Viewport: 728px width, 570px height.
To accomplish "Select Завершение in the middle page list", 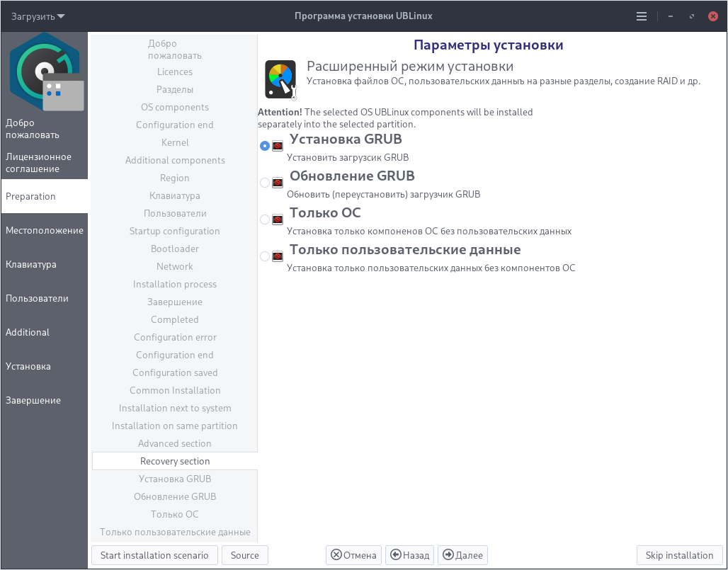I will 175,302.
